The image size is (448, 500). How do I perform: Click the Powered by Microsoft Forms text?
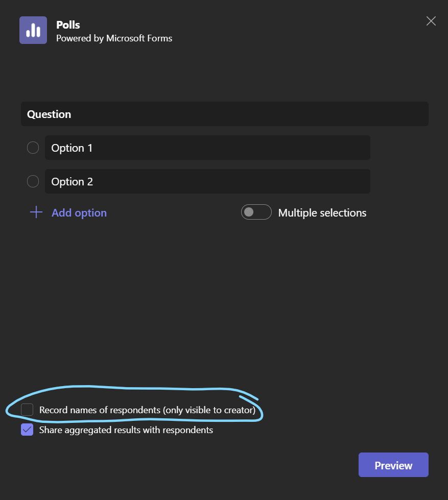coord(114,38)
